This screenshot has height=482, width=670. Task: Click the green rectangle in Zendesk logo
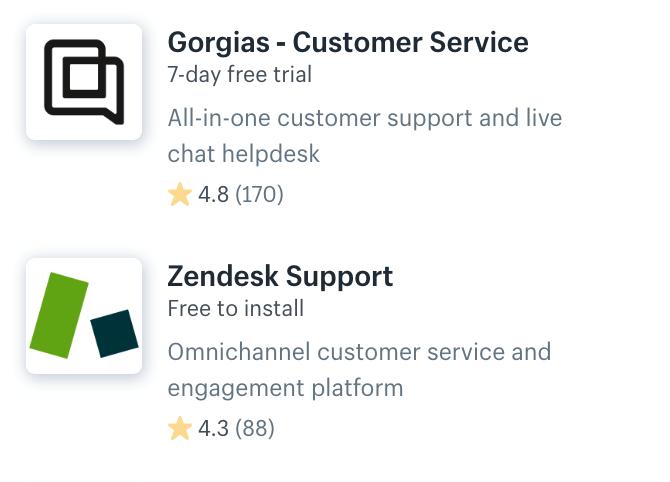(x=59, y=315)
